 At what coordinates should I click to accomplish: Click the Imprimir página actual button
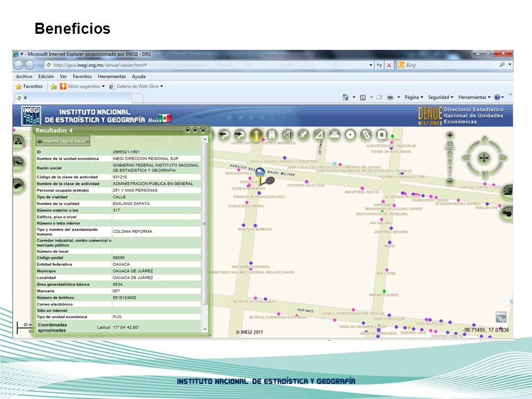pyautogui.click(x=63, y=141)
